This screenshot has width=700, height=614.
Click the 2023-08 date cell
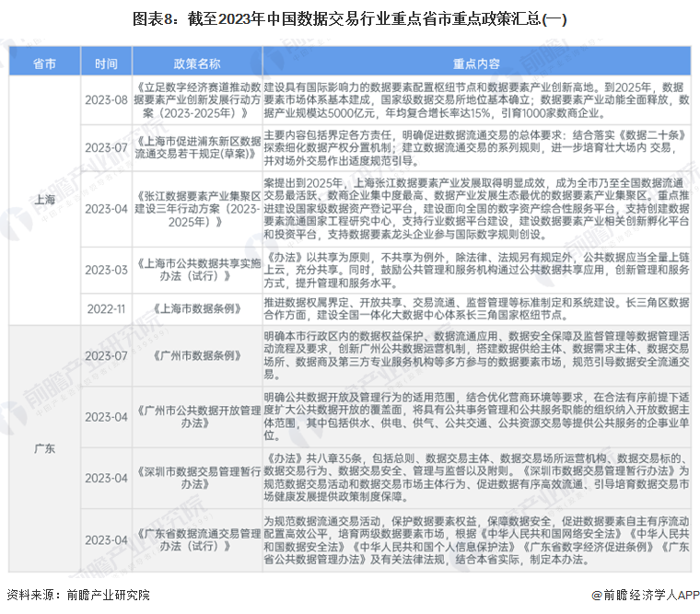pos(106,100)
